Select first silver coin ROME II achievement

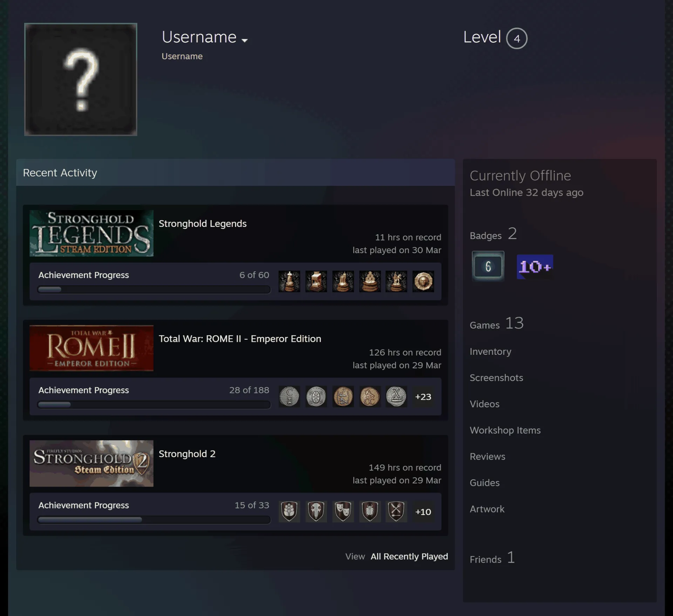pos(289,397)
